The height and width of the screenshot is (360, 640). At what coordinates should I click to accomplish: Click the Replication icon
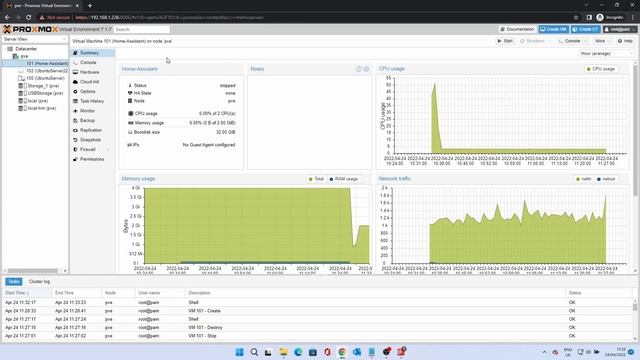(x=75, y=130)
